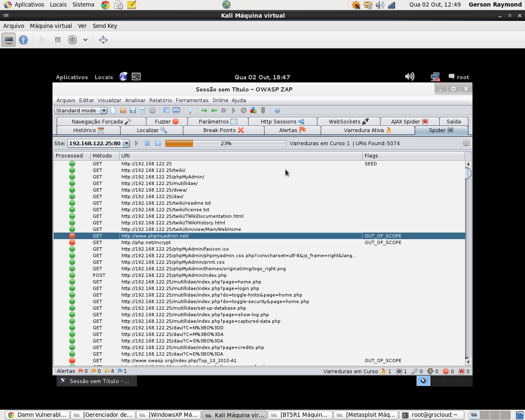Image resolution: width=525 pixels, height=420 pixels.
Task: Click the green right arrow break icon
Action: [x=204, y=110]
